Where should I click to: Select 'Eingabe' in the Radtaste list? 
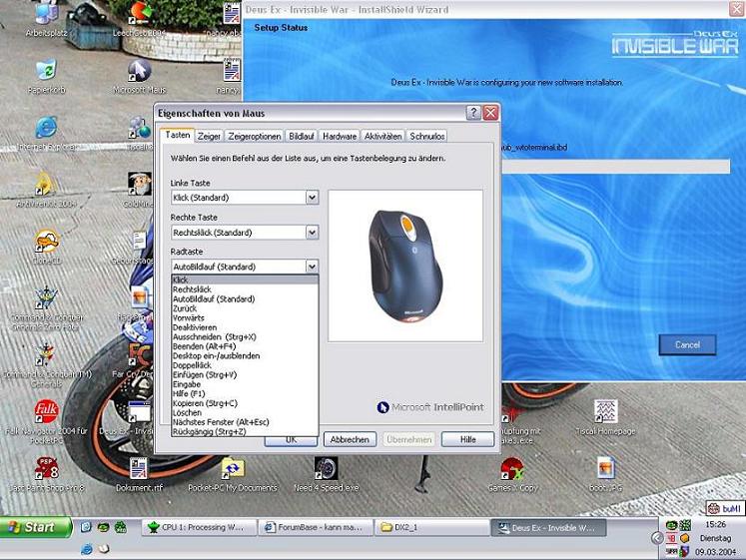(245, 384)
